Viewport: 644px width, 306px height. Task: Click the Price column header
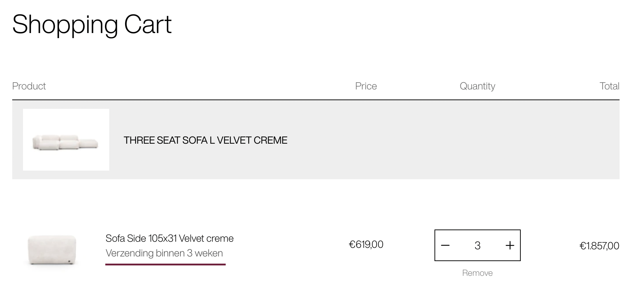(366, 86)
